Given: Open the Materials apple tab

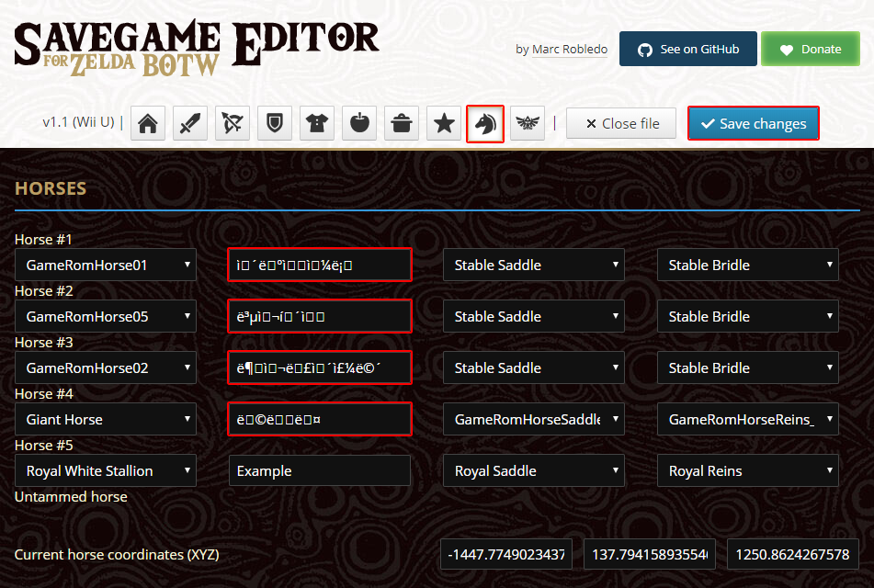Looking at the screenshot, I should (359, 123).
